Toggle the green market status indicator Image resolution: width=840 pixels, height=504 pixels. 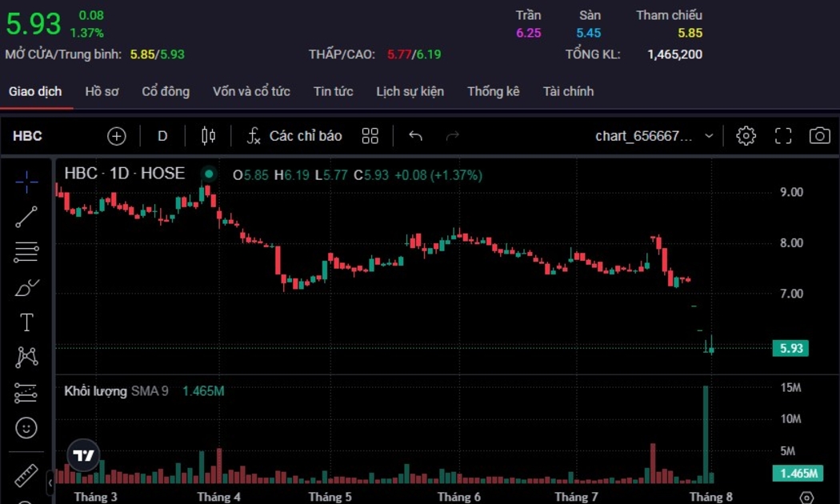point(209,174)
